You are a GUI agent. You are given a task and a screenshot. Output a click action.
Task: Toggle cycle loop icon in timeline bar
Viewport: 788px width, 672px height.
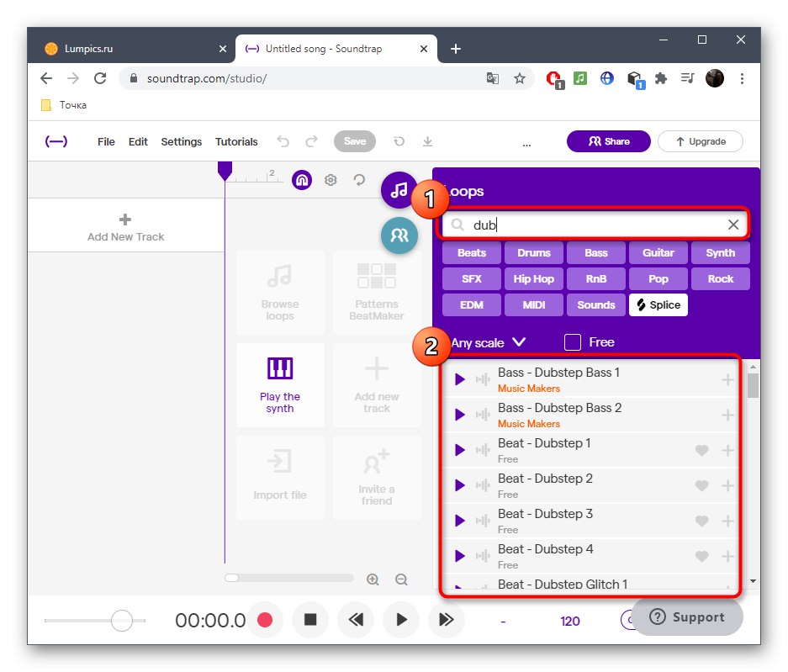(359, 180)
